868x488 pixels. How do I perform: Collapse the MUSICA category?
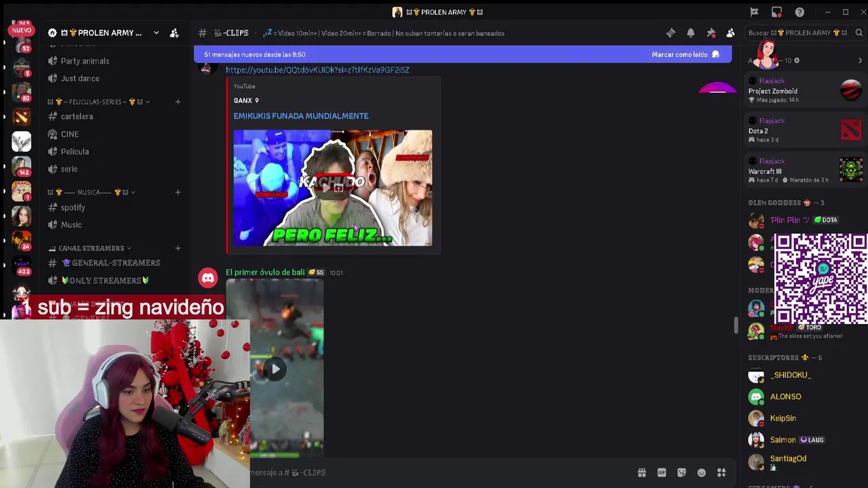tap(92, 192)
